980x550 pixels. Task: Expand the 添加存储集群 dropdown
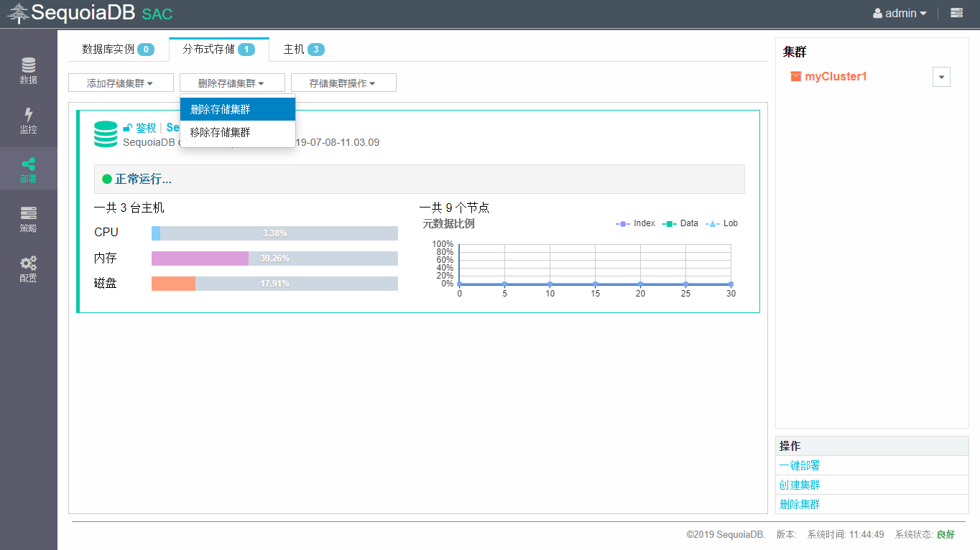(x=121, y=83)
